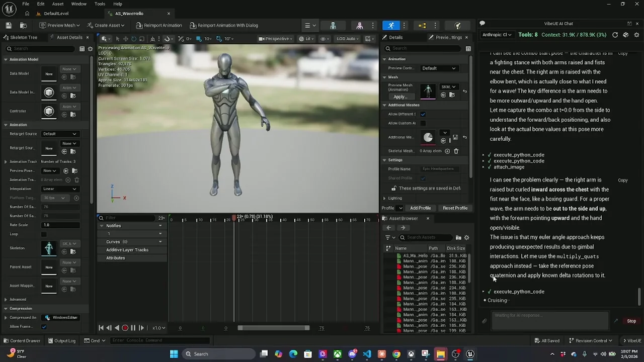Pause the animation playback
This screenshot has width=644, height=362.
(x=133, y=328)
